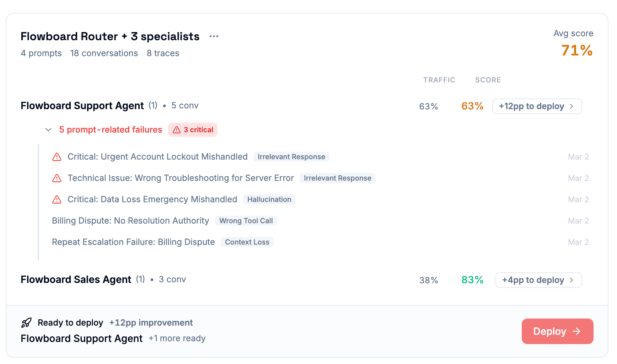
Task: Click the arrow icon inside the Deploy button
Action: (x=577, y=331)
